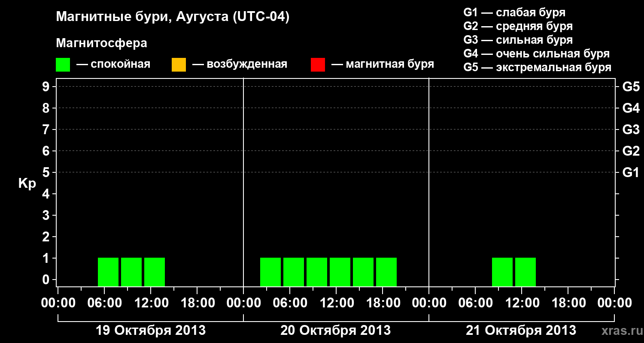
Task: Click the green 'спокойная' legend swatch
Action: tap(63, 65)
